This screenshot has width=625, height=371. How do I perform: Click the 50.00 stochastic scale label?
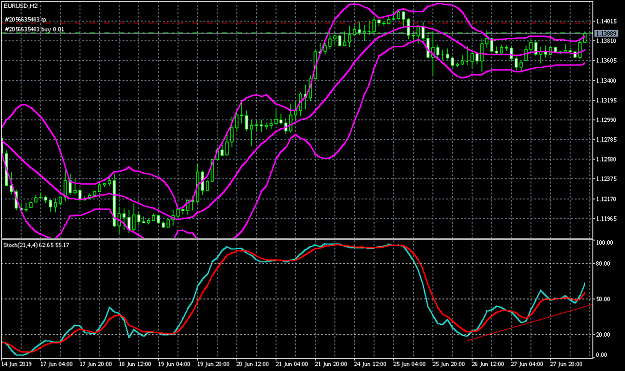[x=604, y=299]
